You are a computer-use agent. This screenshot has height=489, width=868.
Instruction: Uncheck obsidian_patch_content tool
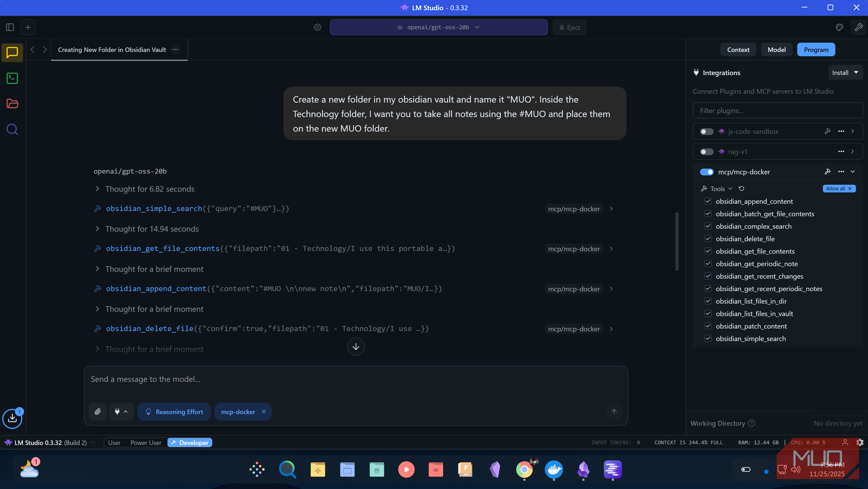708,326
